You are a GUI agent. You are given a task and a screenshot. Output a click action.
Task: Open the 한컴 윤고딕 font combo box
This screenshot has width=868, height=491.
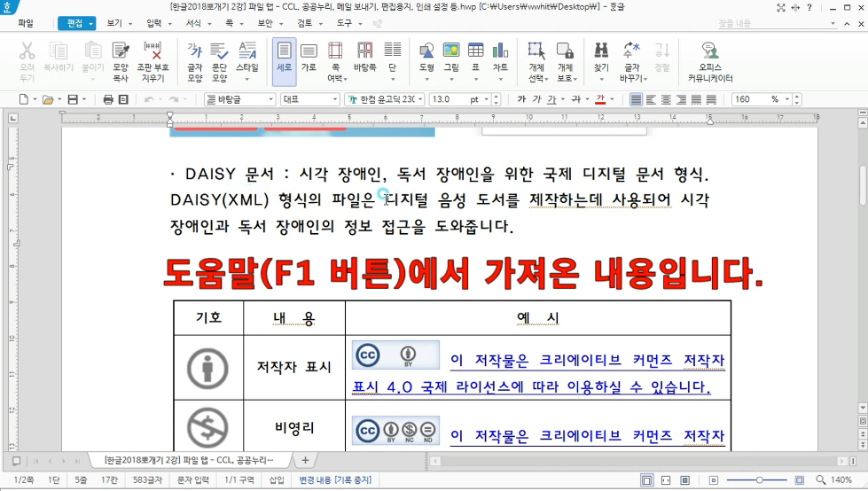385,99
